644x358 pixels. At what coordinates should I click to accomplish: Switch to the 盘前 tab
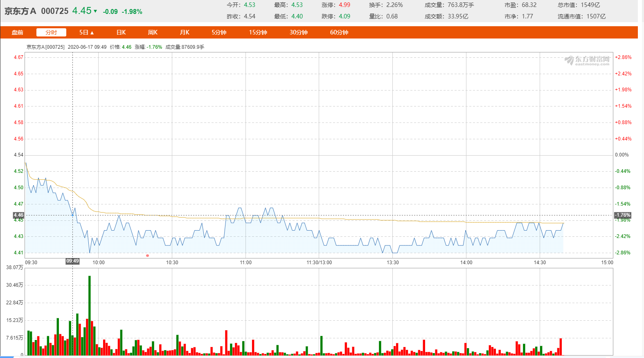click(17, 32)
